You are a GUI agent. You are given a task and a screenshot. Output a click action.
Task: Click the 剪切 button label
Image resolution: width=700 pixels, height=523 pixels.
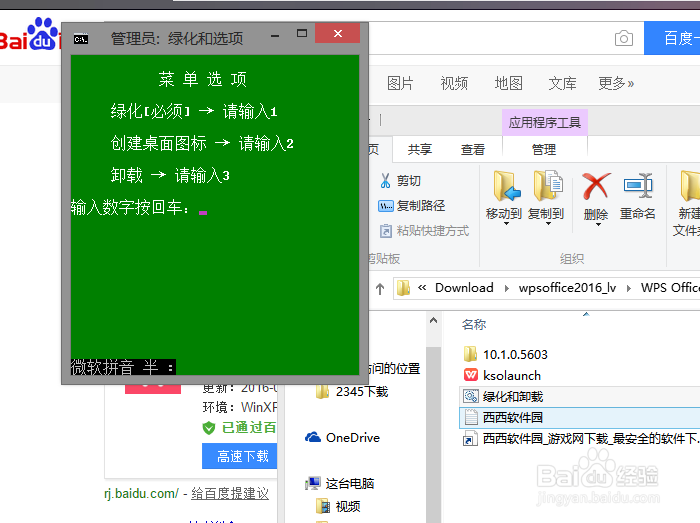[409, 180]
